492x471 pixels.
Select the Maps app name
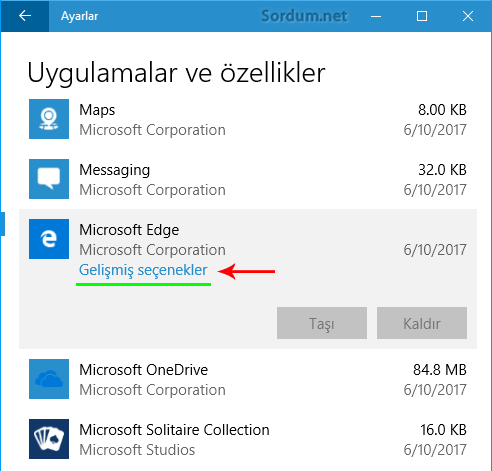click(x=97, y=110)
